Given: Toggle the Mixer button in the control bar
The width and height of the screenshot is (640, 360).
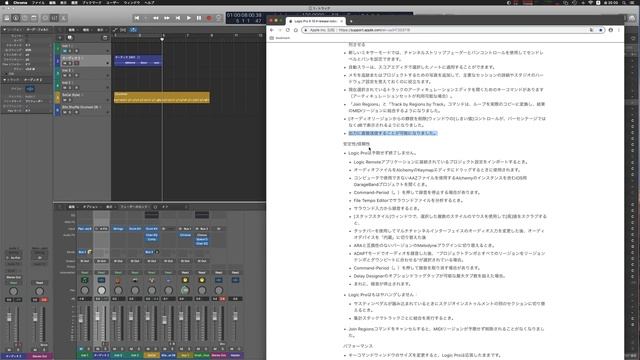Looking at the screenshot, I should [x=54, y=18].
